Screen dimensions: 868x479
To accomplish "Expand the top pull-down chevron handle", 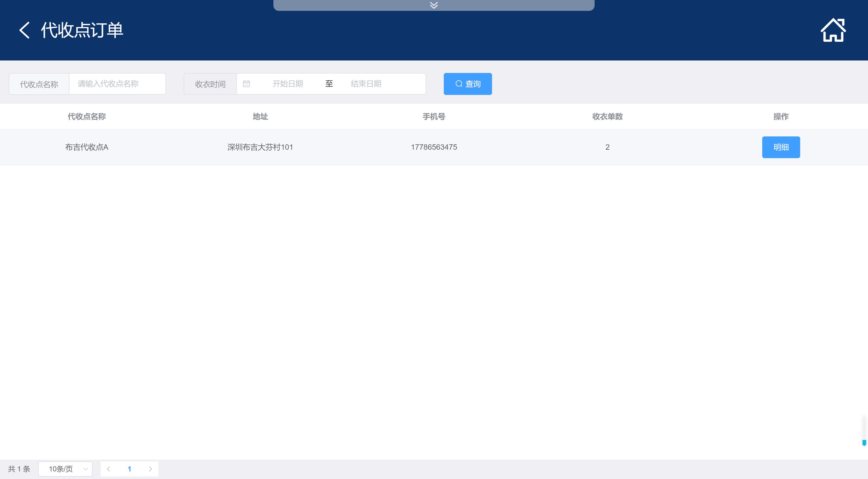I will click(434, 5).
